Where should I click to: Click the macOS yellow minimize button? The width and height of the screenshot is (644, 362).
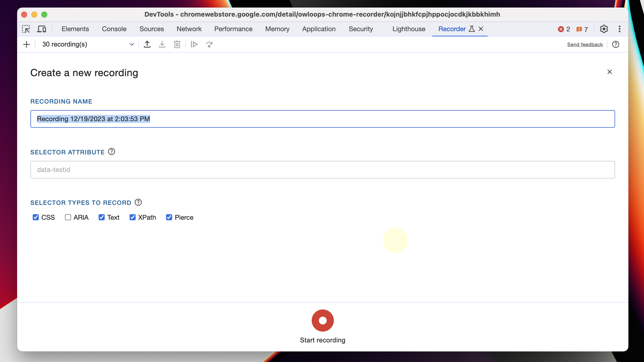[x=34, y=15]
